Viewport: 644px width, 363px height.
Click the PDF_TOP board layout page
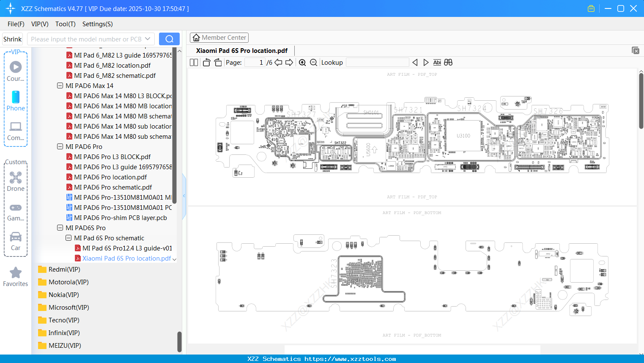click(x=412, y=136)
